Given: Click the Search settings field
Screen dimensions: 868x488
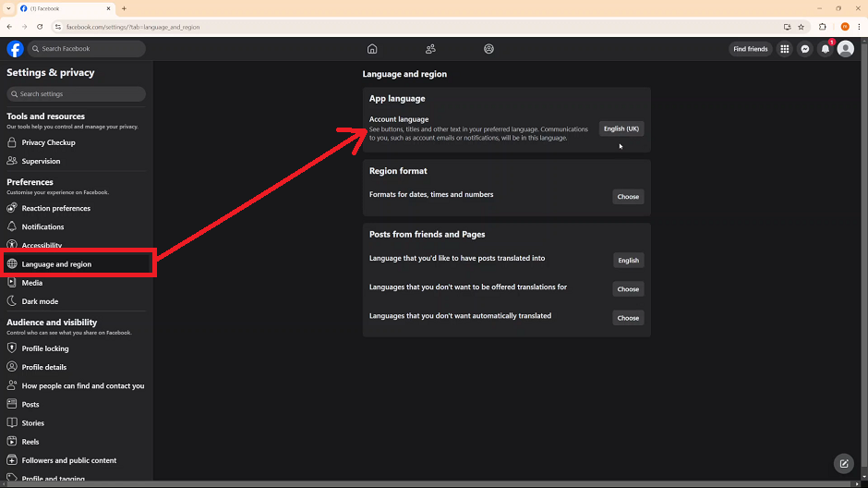Looking at the screenshot, I should tap(76, 93).
